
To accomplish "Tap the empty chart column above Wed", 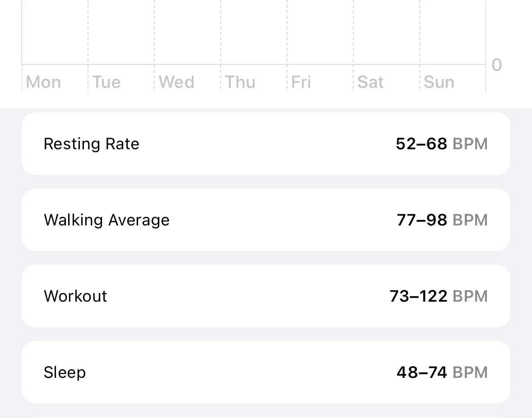I will [x=187, y=32].
